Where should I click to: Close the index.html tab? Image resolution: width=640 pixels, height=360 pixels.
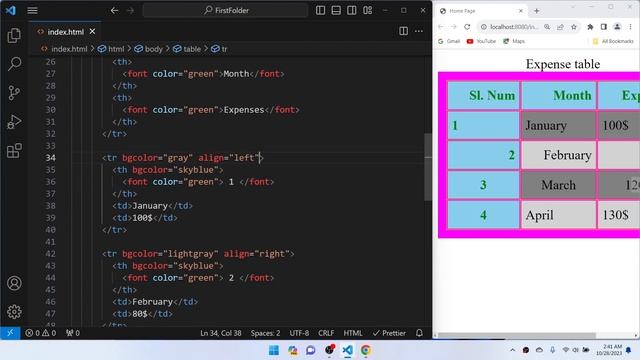[93, 31]
